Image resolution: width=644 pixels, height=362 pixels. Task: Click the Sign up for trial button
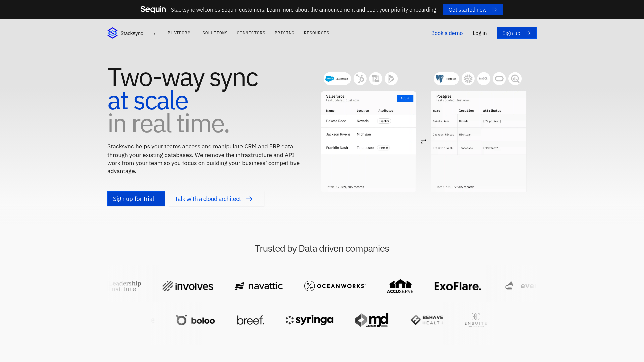(x=136, y=199)
